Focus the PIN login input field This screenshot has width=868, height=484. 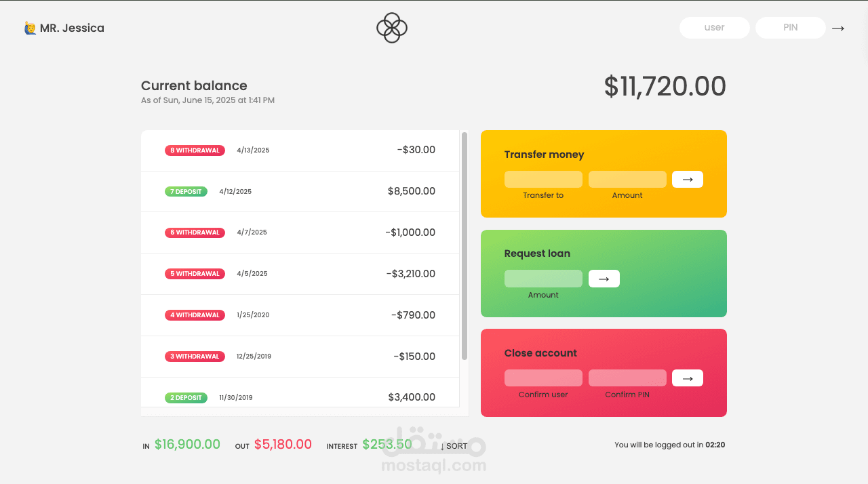791,28
